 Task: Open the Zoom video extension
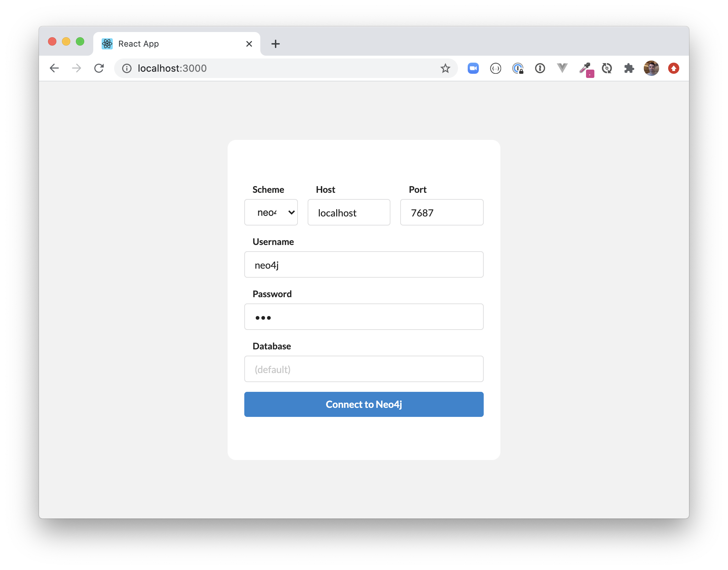[x=473, y=68]
